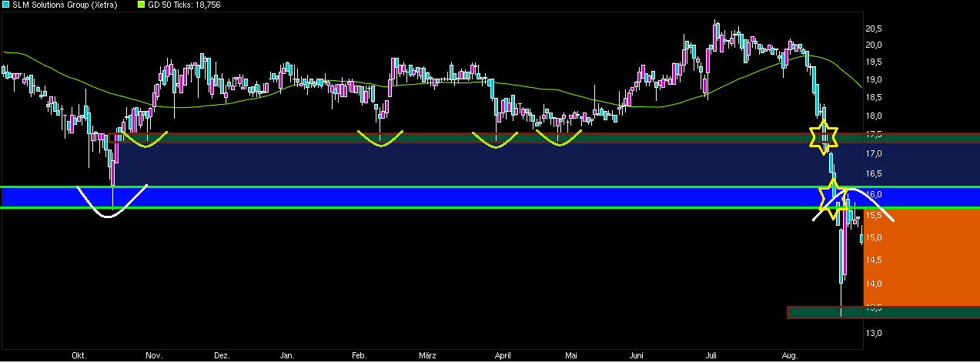980x363 pixels.
Task: Click the 14,0 price axis value
Action: 874,284
